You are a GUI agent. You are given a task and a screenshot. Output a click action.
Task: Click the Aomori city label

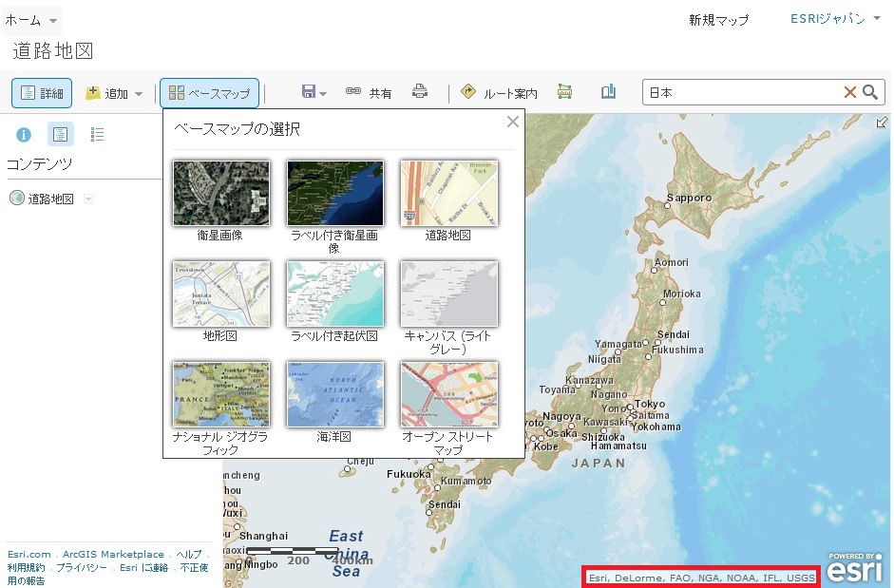(x=671, y=262)
